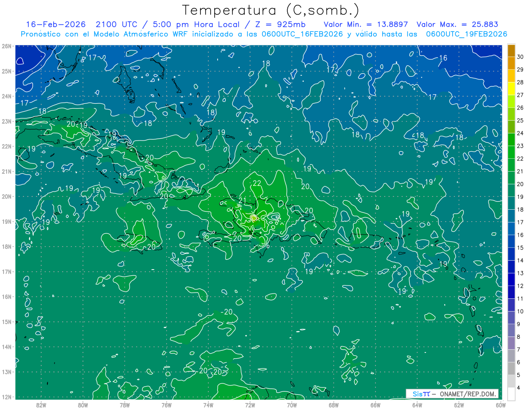This screenshot has height=411, width=532.
Task: Click the "22" contour label over Hispaniola
Action: pyautogui.click(x=257, y=183)
